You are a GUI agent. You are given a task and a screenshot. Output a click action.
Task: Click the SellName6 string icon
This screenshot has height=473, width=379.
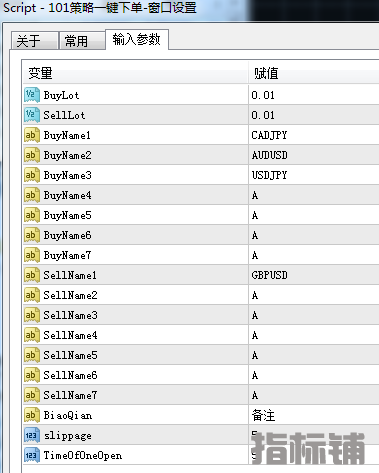(32, 375)
